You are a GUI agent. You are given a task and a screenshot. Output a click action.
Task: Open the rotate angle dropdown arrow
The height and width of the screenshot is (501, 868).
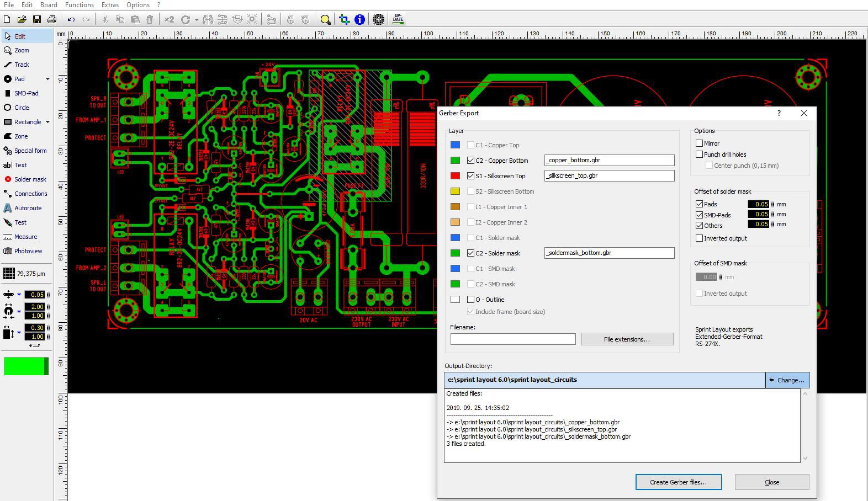tap(197, 20)
